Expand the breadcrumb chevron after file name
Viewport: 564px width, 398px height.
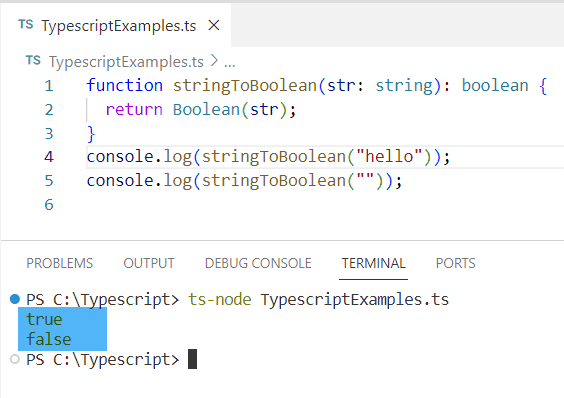(x=214, y=61)
